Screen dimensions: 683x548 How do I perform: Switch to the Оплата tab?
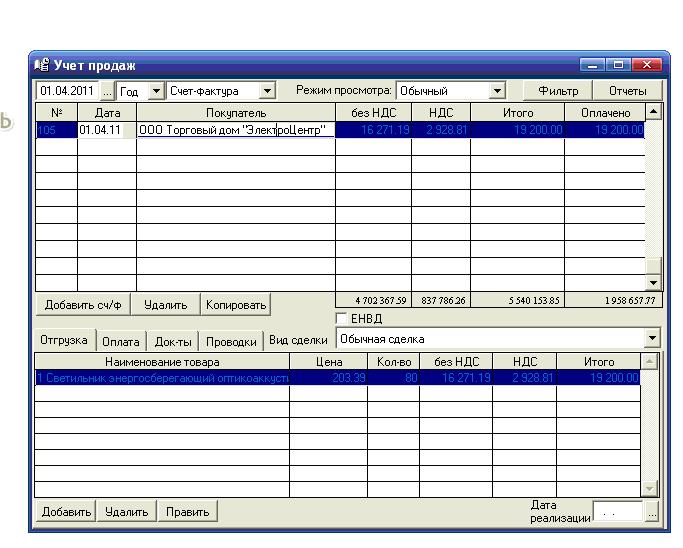click(x=121, y=341)
